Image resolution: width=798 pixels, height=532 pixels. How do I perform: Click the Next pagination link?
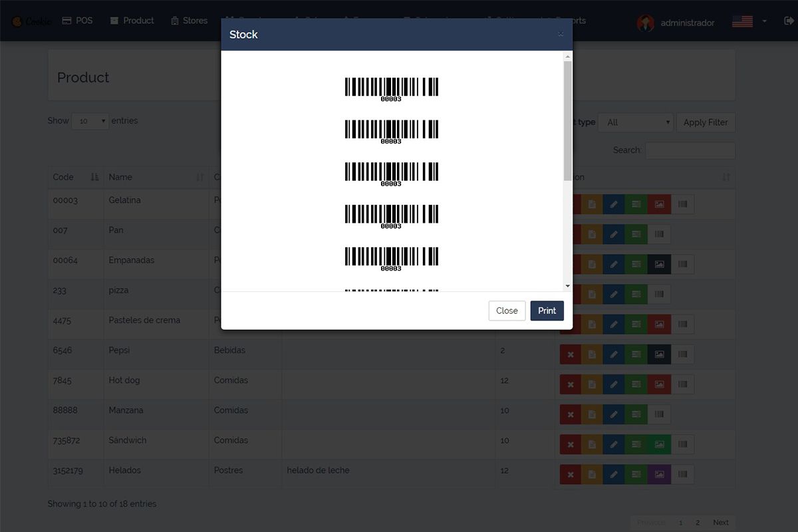point(721,523)
